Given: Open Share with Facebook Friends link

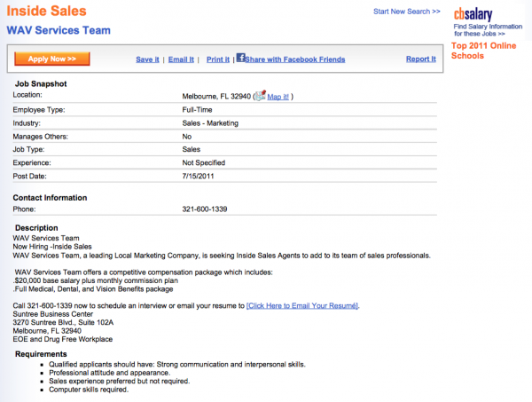Looking at the screenshot, I should (295, 59).
